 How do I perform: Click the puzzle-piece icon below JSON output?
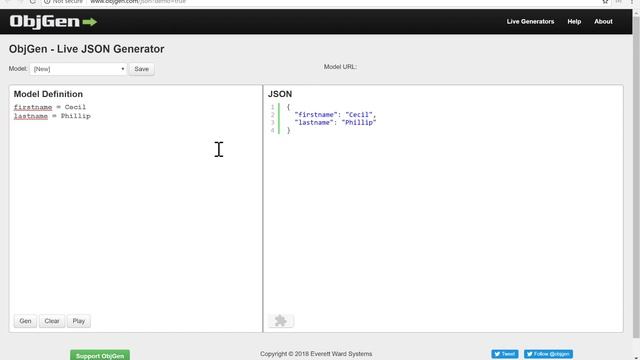[x=280, y=321]
